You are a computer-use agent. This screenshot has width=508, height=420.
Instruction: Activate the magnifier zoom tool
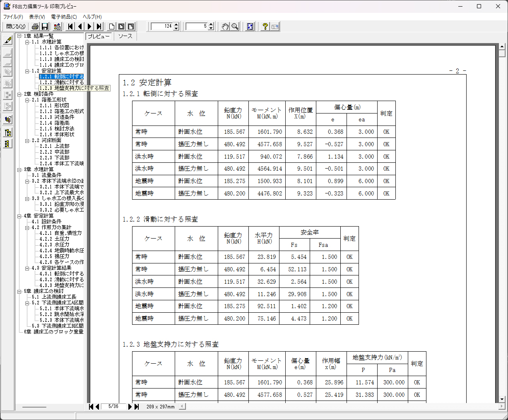coord(235,27)
